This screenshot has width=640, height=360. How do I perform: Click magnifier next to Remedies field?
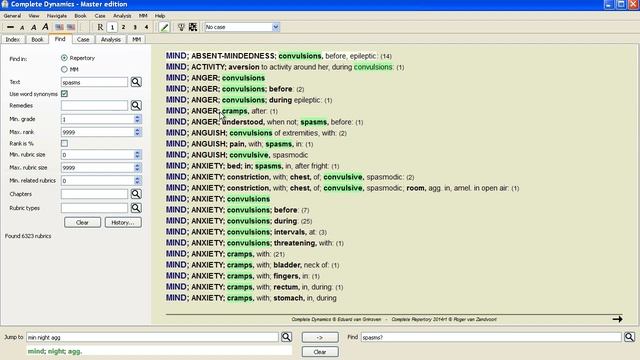[x=136, y=106]
